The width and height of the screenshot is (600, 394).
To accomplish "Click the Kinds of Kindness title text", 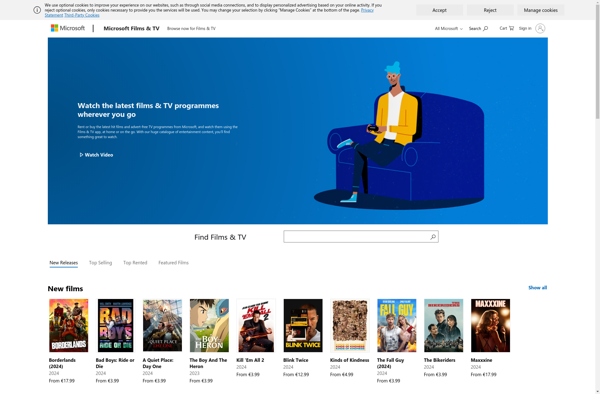I will 349,360.
